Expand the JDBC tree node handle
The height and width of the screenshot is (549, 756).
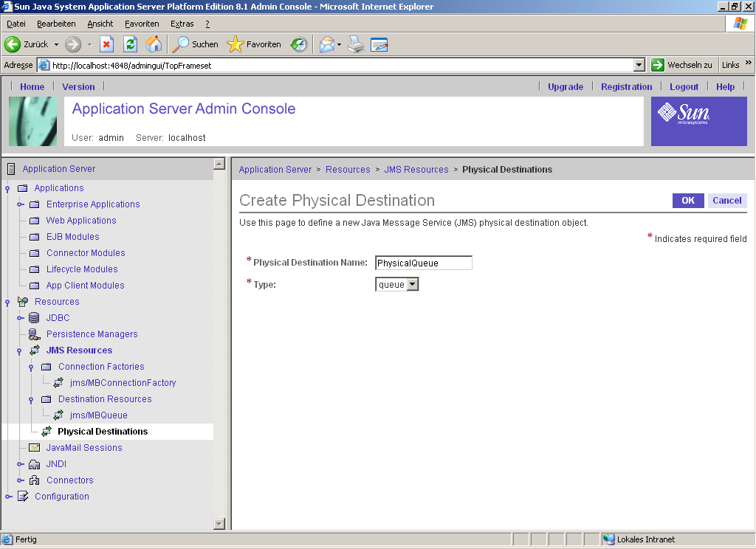pos(20,318)
